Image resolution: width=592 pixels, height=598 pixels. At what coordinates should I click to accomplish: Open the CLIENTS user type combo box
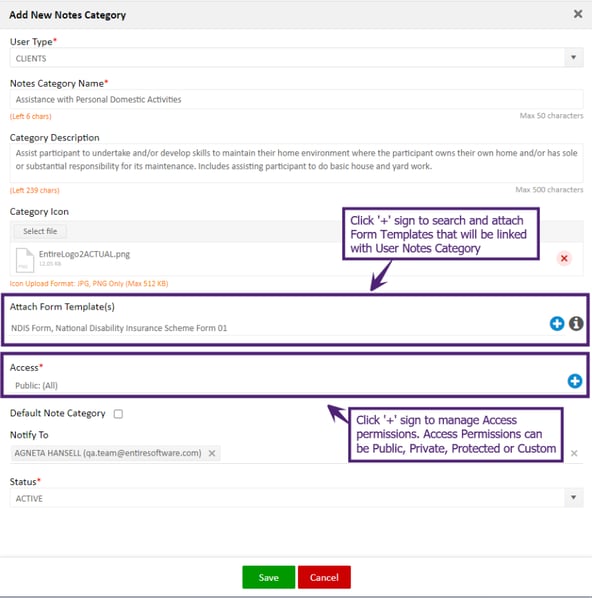click(296, 58)
